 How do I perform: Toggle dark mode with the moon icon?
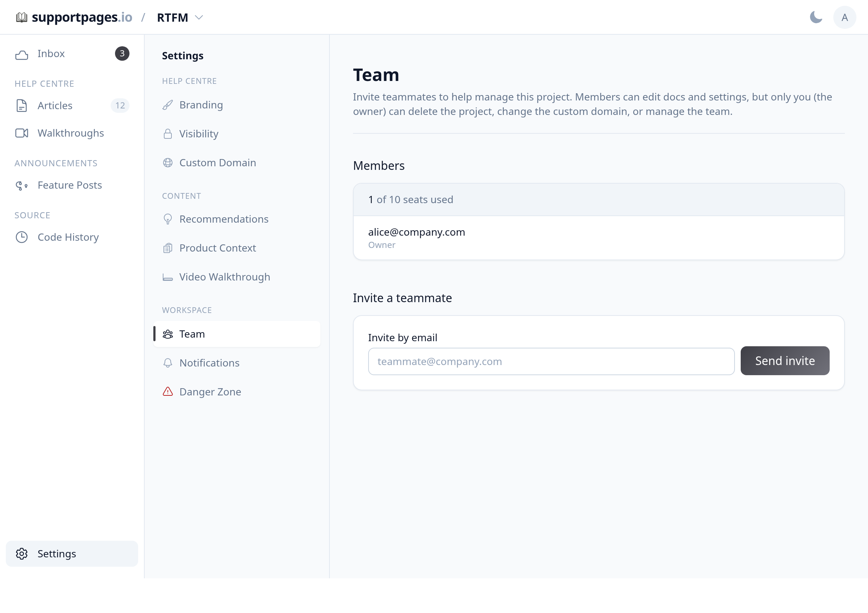click(x=816, y=17)
